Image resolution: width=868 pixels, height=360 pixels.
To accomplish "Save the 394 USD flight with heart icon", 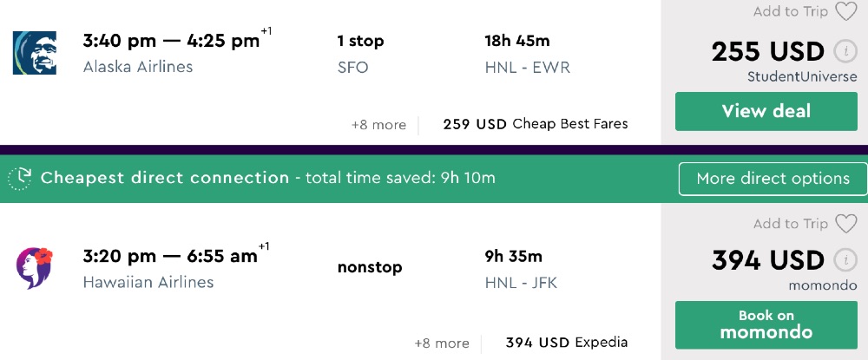I will 845,224.
